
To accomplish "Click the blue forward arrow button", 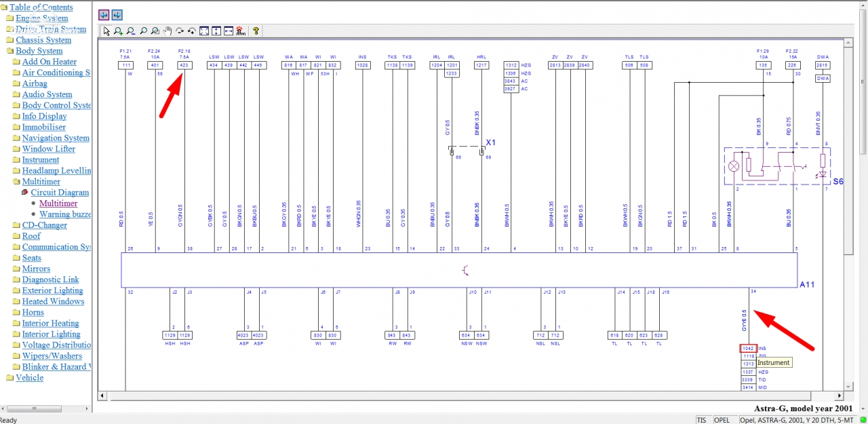I will [x=117, y=15].
